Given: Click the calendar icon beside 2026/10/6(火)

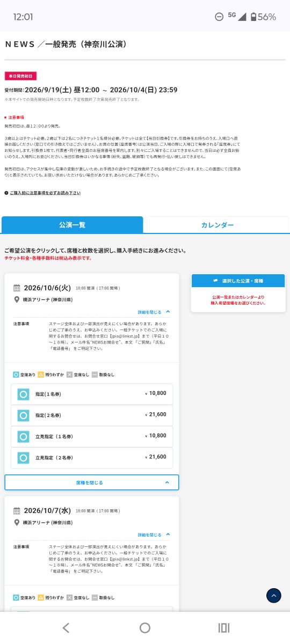Looking at the screenshot, I should [x=17, y=288].
